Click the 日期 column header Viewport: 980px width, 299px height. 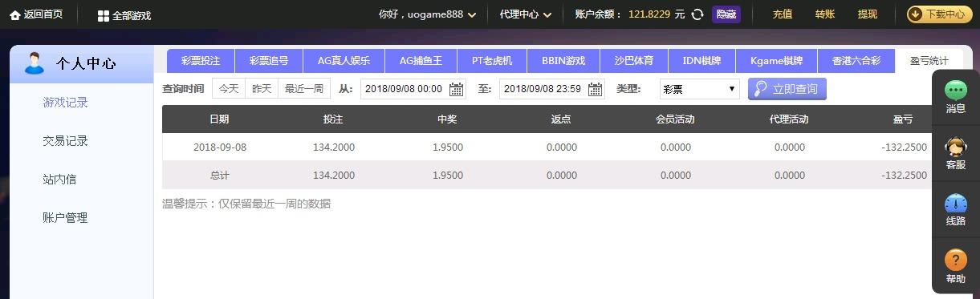[219, 119]
